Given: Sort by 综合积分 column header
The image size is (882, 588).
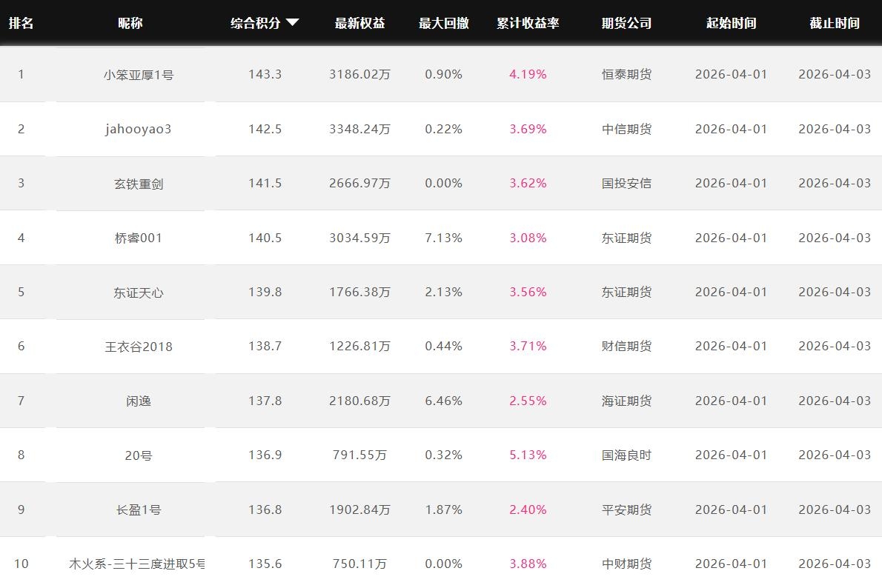Looking at the screenshot, I should [x=256, y=23].
